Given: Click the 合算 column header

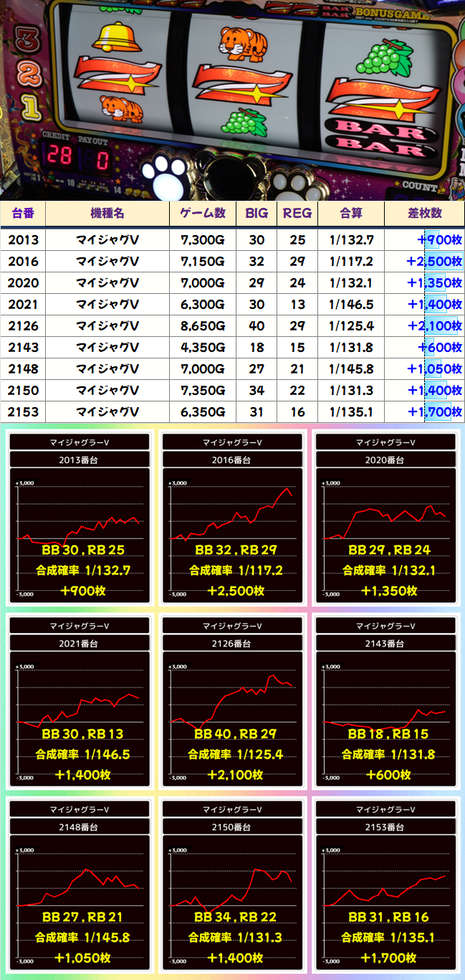Looking at the screenshot, I should tap(351, 213).
